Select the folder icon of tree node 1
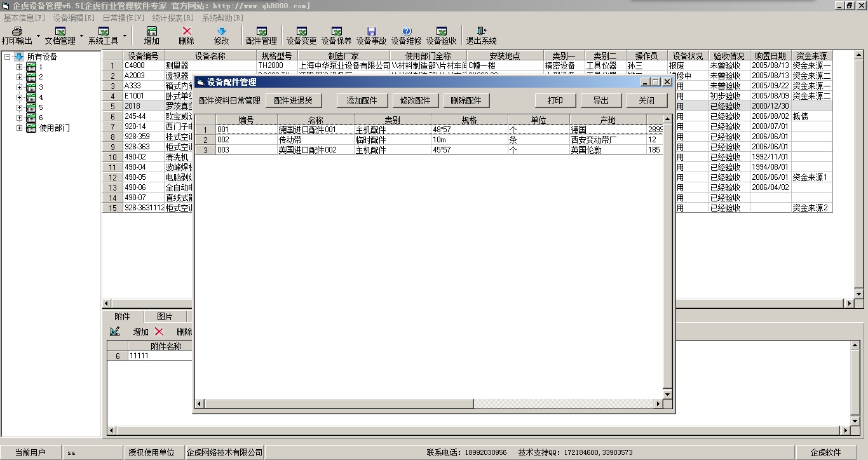The width and height of the screenshot is (868, 460). (31, 67)
